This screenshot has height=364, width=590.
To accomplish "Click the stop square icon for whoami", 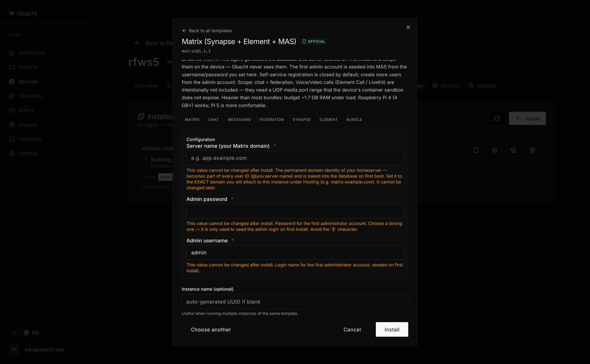I will point(476,150).
